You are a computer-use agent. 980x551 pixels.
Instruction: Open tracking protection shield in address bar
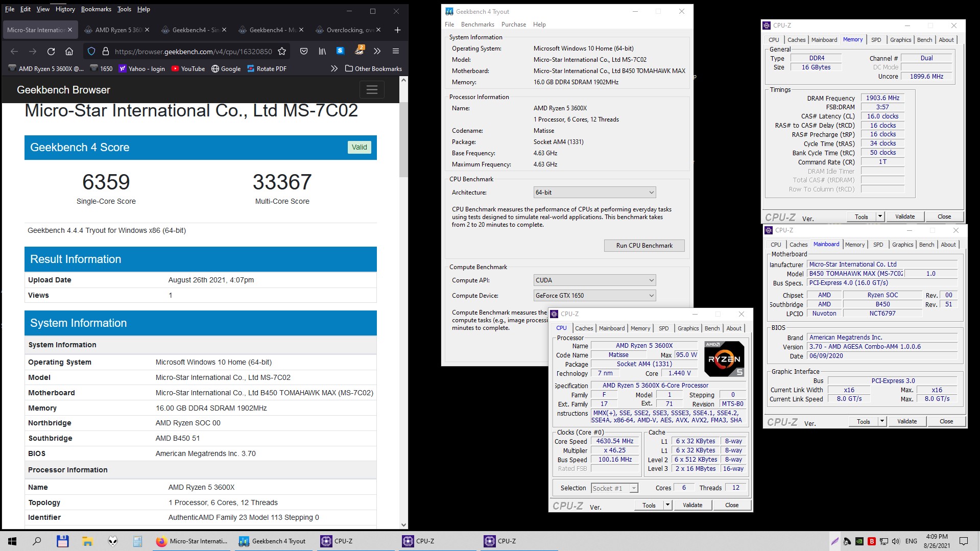(x=91, y=51)
